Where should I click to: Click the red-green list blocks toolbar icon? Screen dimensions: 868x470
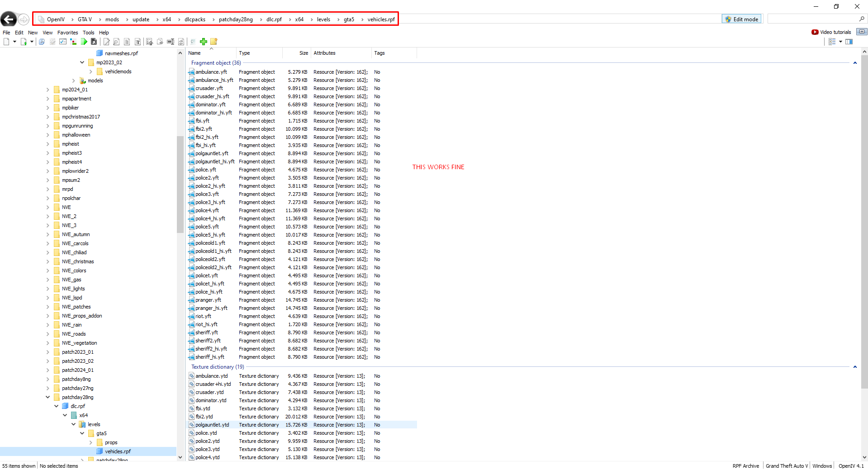tap(73, 42)
